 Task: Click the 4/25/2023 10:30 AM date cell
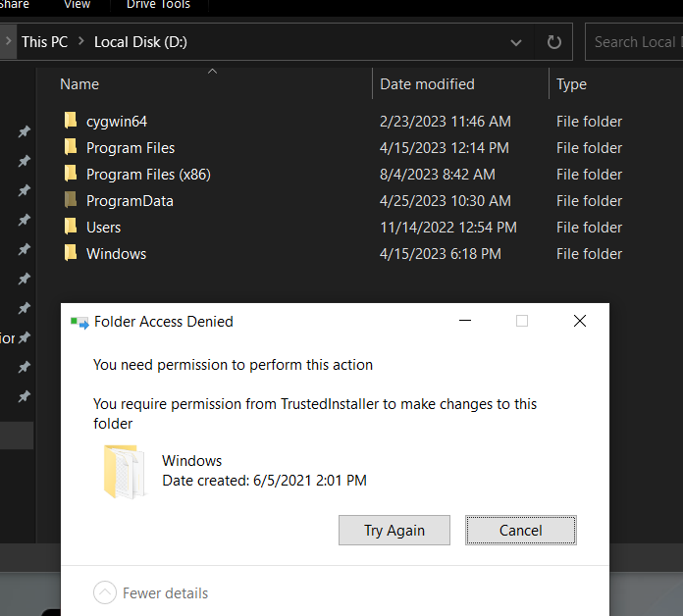(x=446, y=201)
